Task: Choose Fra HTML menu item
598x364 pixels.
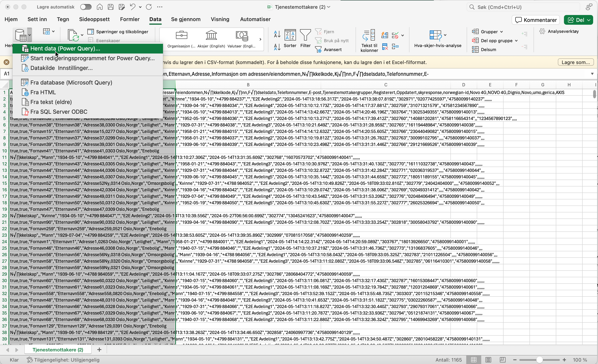Action: pos(88,92)
